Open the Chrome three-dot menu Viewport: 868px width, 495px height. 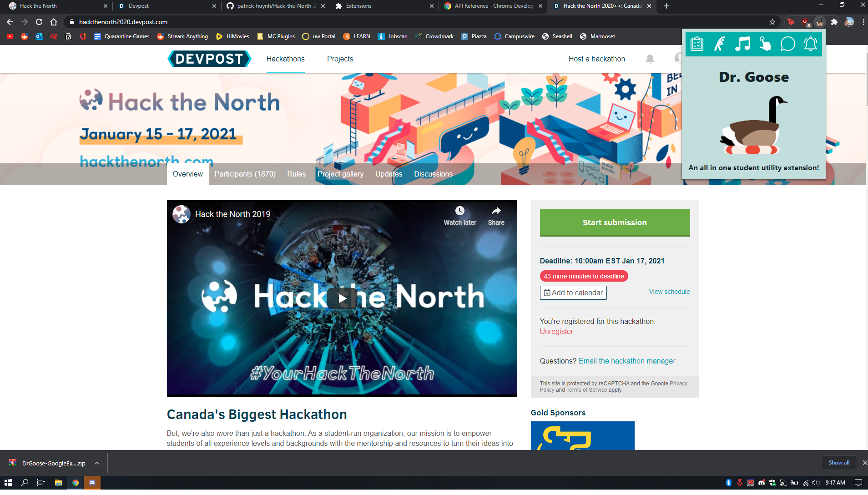click(863, 22)
